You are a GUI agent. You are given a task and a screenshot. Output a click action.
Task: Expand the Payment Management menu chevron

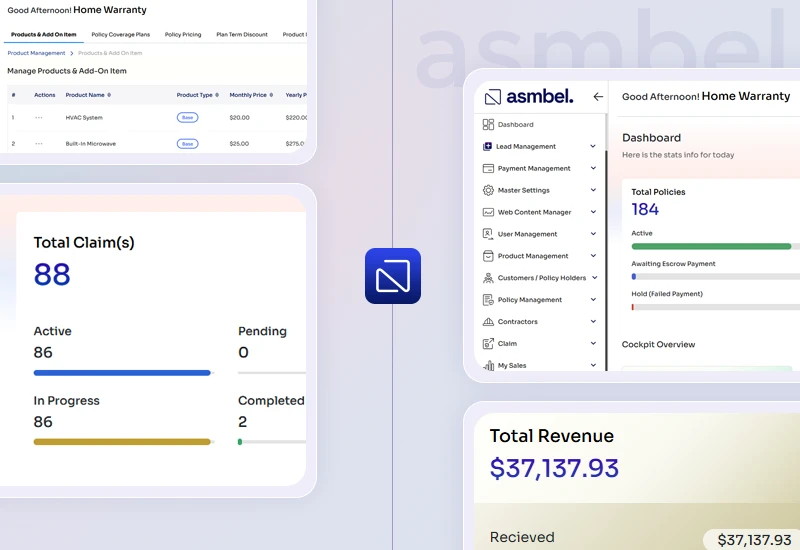pos(593,168)
